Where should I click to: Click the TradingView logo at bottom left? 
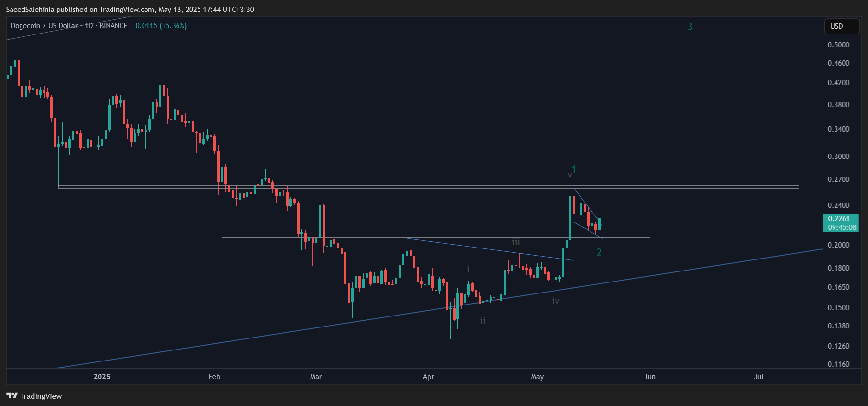click(x=34, y=396)
